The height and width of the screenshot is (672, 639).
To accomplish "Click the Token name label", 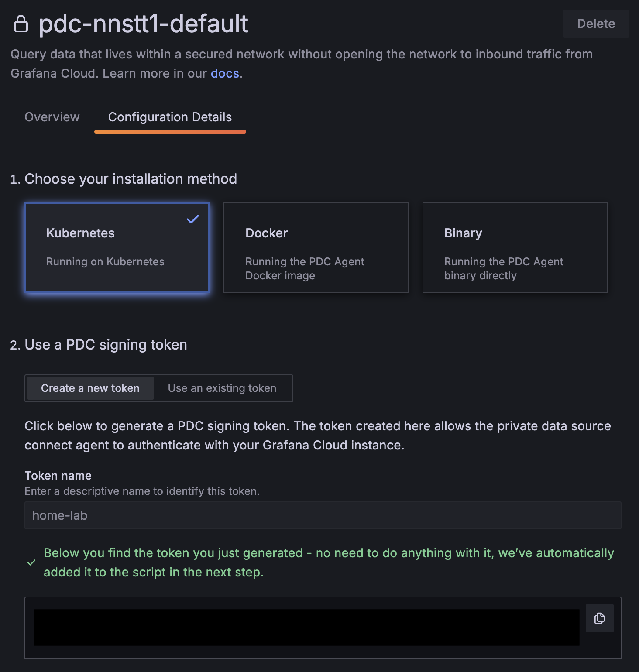I will click(58, 476).
